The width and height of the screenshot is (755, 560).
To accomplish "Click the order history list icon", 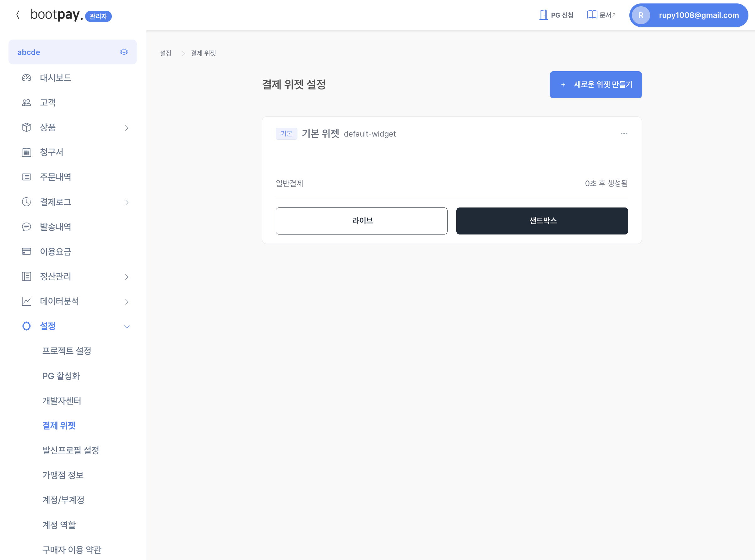I will (26, 177).
